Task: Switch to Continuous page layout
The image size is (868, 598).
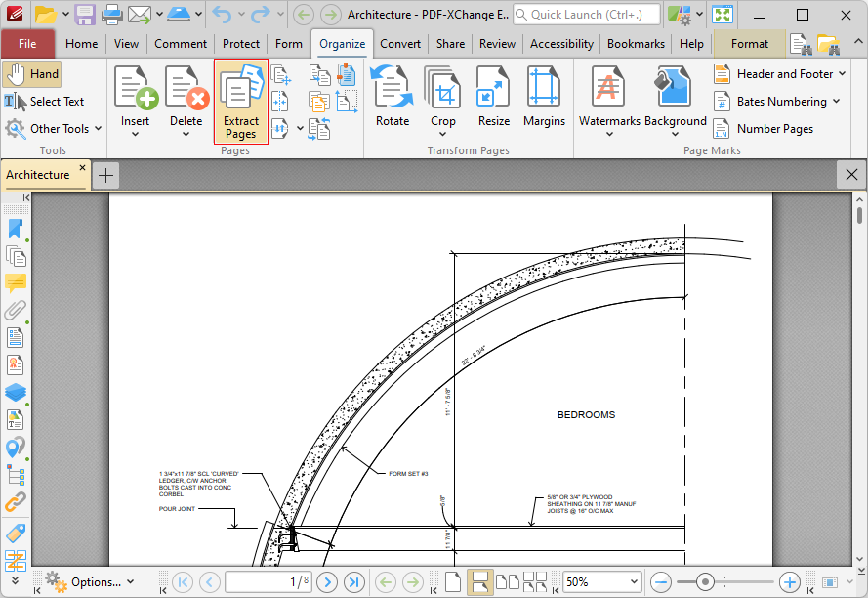Action: (x=480, y=582)
